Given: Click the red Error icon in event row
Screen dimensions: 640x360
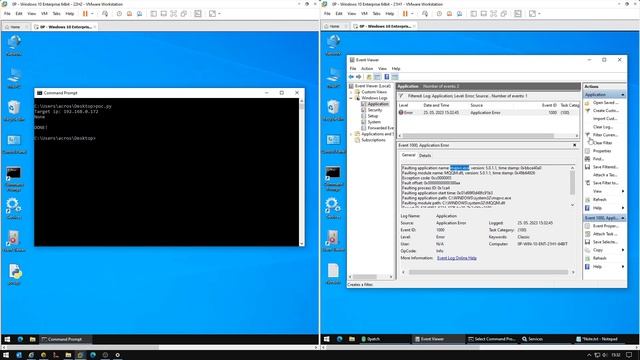Looking at the screenshot, I should [401, 113].
